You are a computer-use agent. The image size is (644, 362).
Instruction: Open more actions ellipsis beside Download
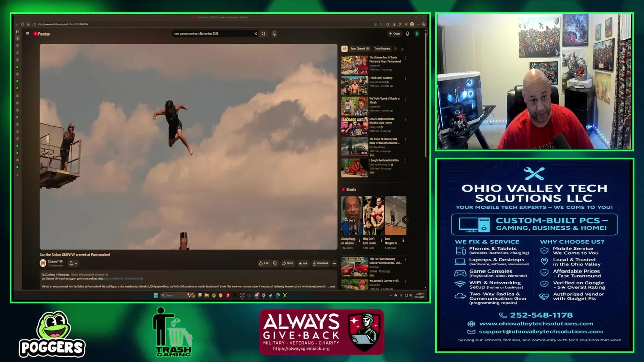pyautogui.click(x=334, y=263)
